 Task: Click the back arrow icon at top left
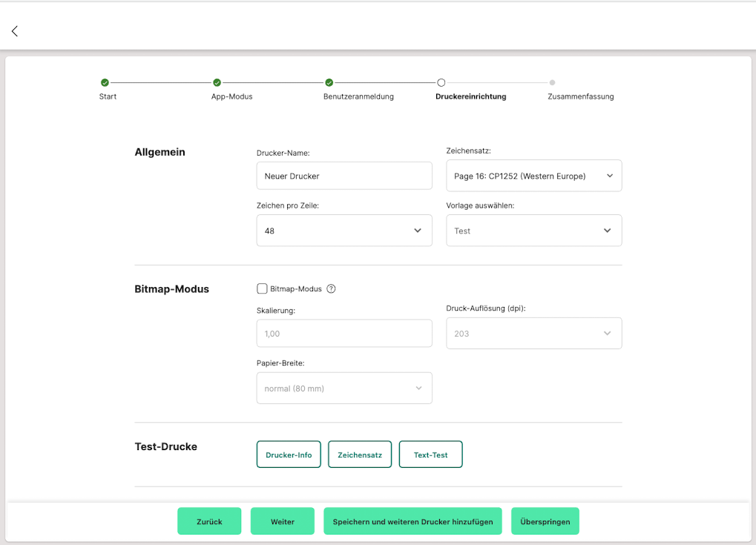point(15,31)
